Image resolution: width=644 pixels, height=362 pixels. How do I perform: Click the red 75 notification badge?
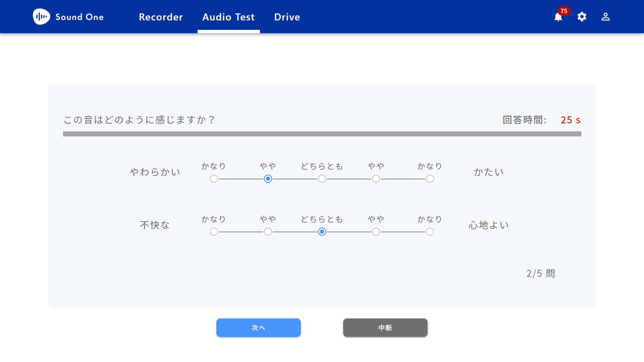click(564, 11)
